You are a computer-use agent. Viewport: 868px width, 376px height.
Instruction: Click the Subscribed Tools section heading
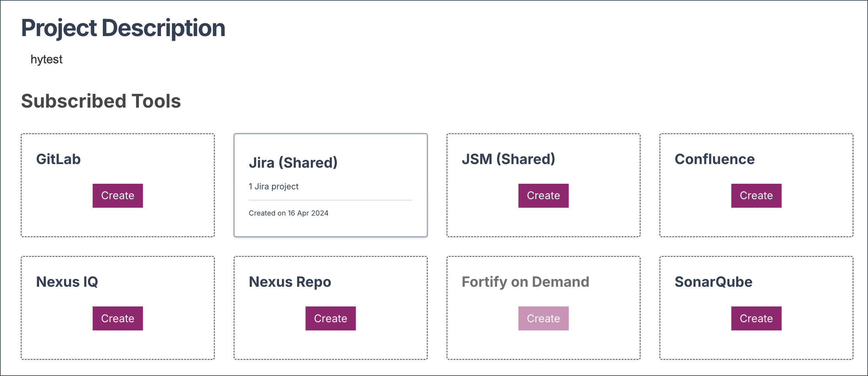pos(101,101)
